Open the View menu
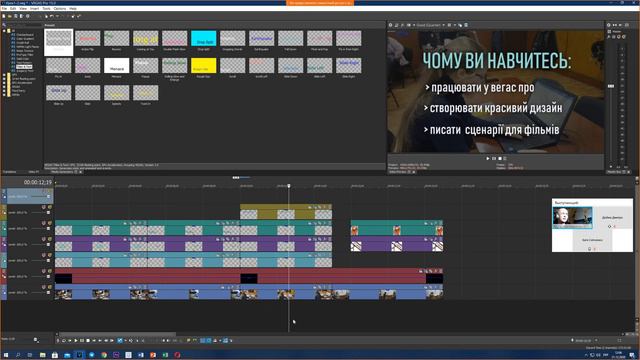Viewport: 640px width, 360px height. click(23, 8)
